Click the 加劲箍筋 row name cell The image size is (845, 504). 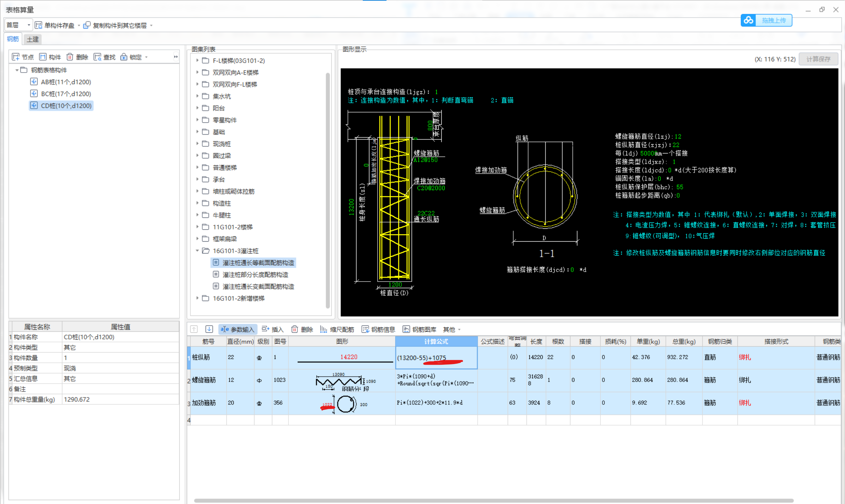tap(208, 403)
